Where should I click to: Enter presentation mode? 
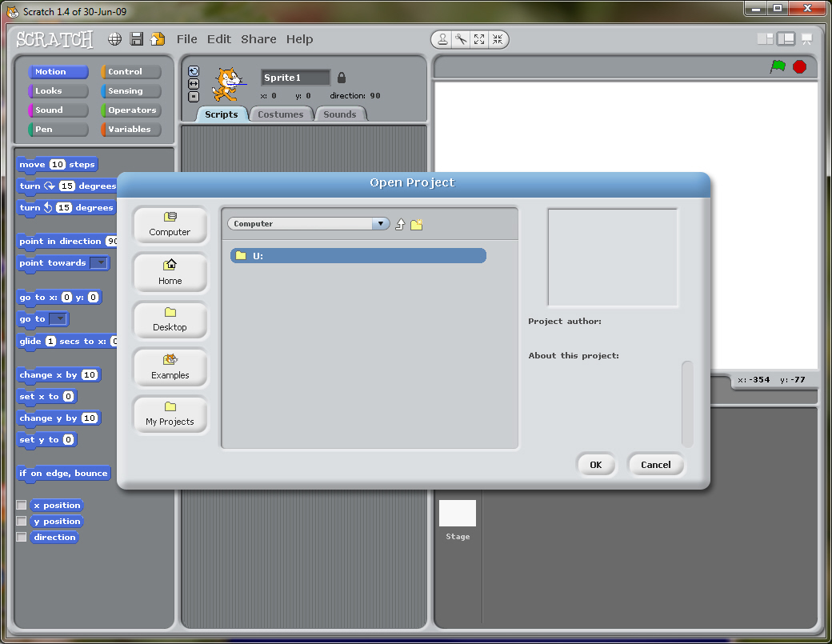(806, 38)
